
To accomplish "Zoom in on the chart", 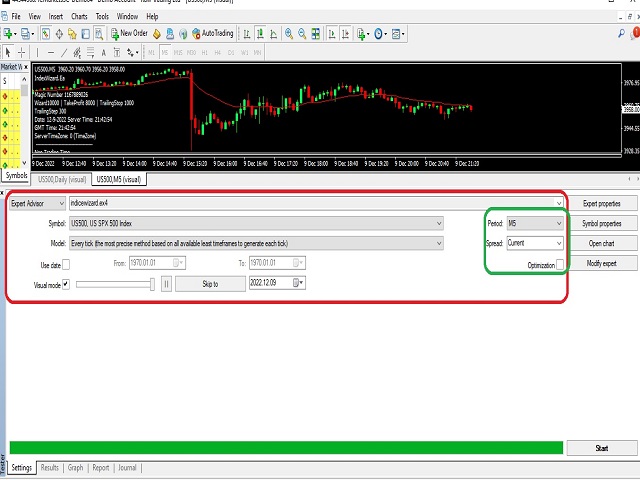I will 289,34.
